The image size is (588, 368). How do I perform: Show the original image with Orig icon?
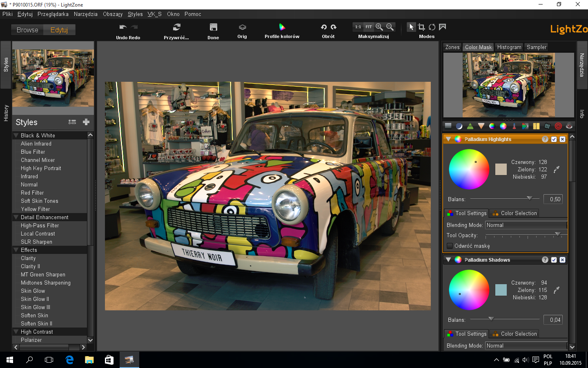[x=242, y=27]
